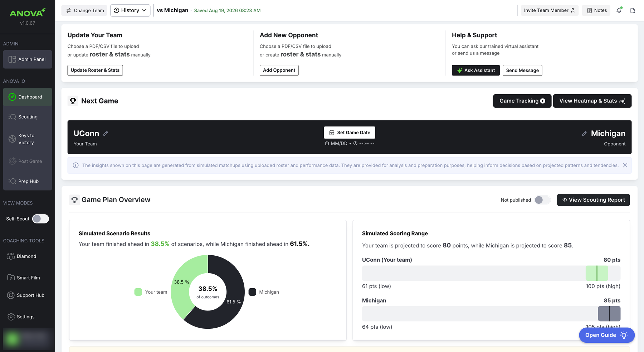The height and width of the screenshot is (352, 644).
Task: Start Game Tracking
Action: pyautogui.click(x=522, y=101)
